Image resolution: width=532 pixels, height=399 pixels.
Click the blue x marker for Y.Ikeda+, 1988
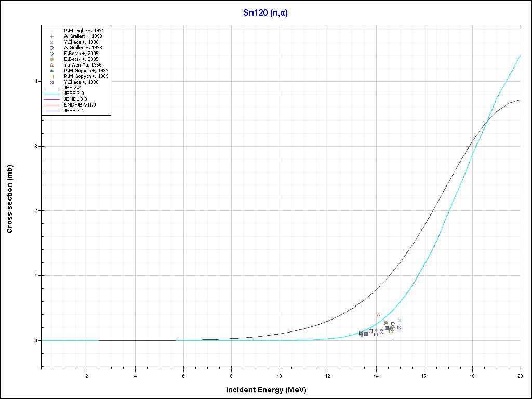pos(51,42)
